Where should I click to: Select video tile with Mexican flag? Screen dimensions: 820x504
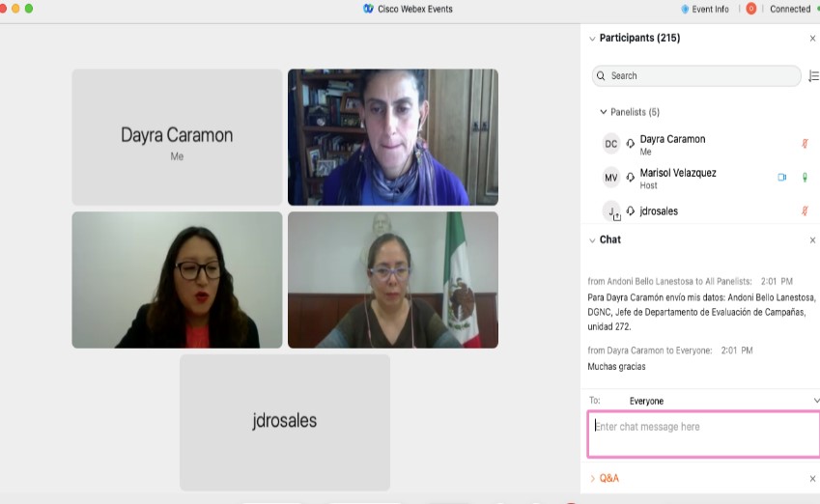(x=393, y=280)
